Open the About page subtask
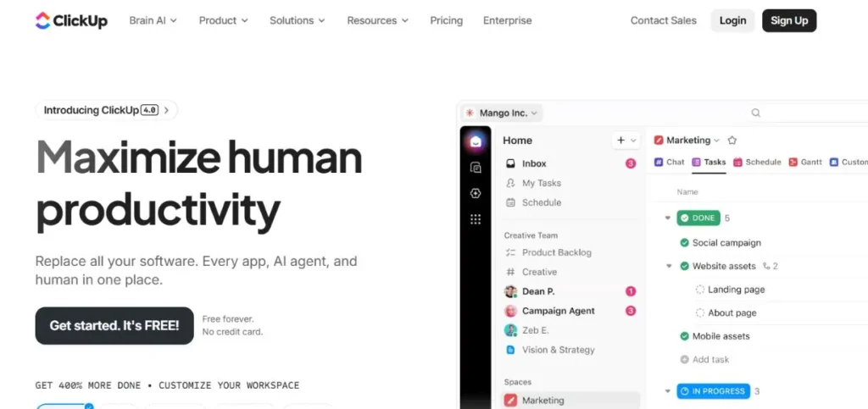Image resolution: width=868 pixels, height=409 pixels. (x=732, y=312)
